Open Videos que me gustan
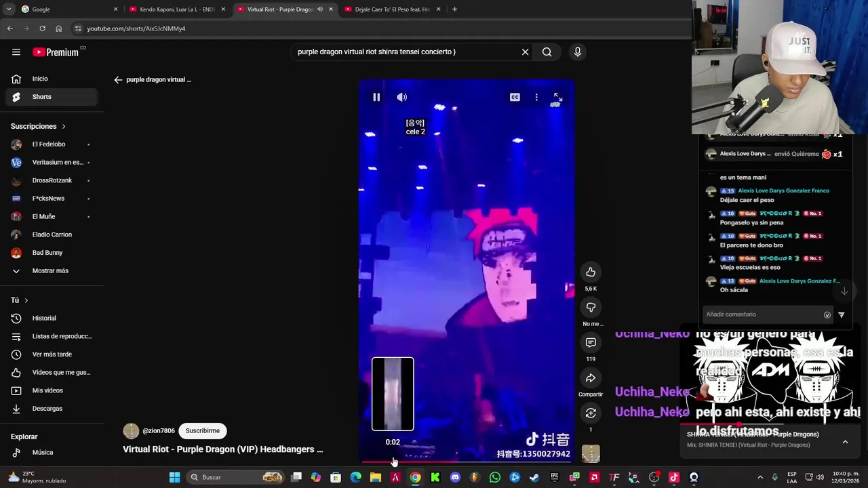Image resolution: width=868 pixels, height=488 pixels. (52, 372)
